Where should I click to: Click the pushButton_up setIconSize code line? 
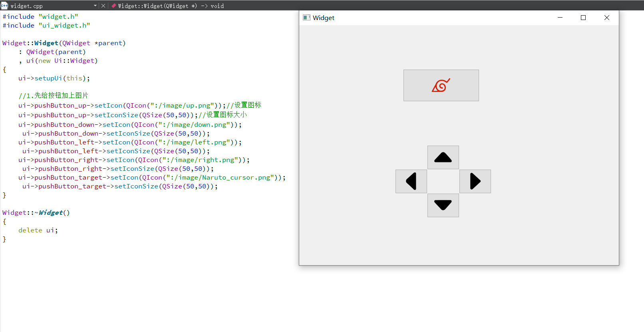point(133,115)
